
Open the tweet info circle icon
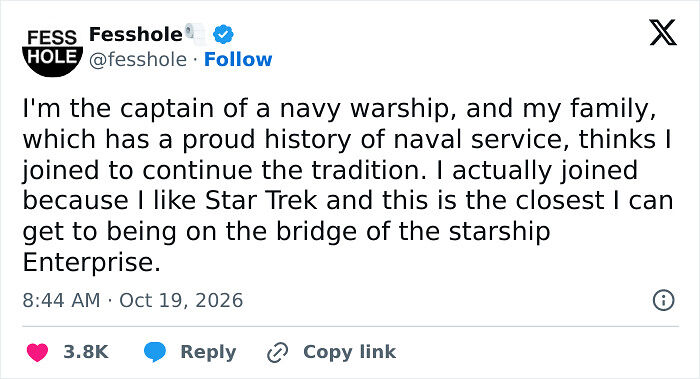coord(663,300)
